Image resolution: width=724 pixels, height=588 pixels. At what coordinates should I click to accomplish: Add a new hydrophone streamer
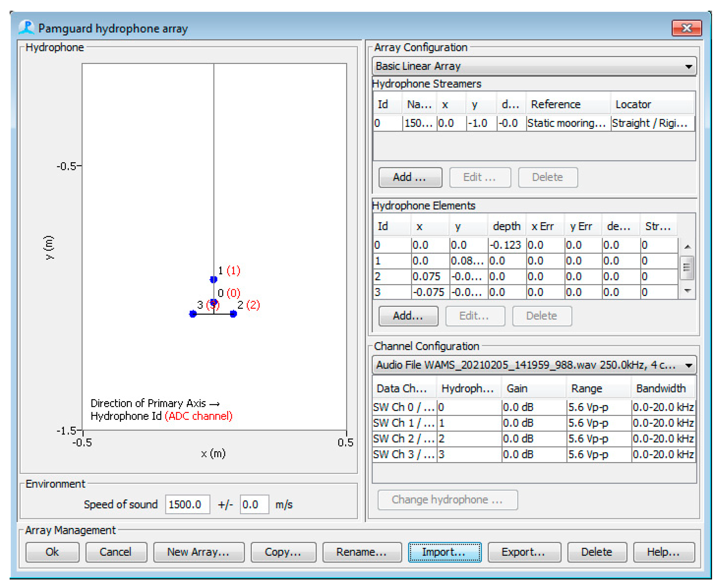tap(410, 177)
